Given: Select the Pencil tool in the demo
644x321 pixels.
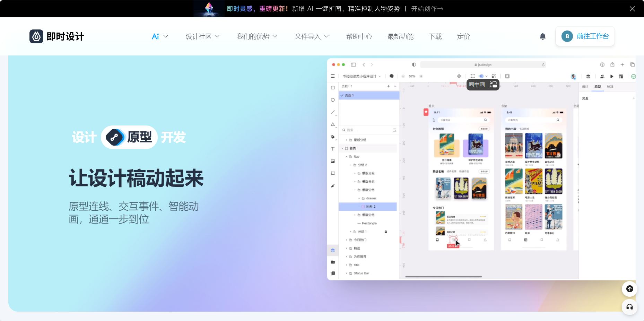Looking at the screenshot, I should [x=333, y=185].
